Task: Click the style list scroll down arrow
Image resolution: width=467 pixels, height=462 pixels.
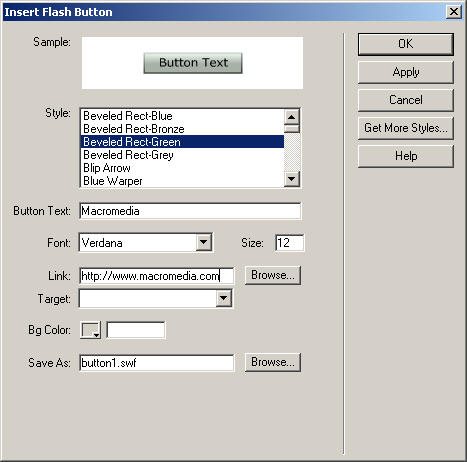Action: 292,179
